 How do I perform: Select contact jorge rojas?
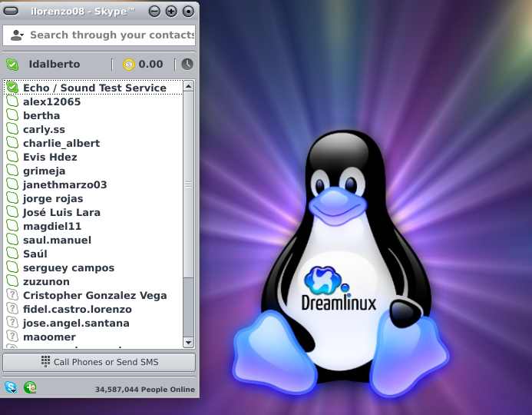(x=94, y=198)
